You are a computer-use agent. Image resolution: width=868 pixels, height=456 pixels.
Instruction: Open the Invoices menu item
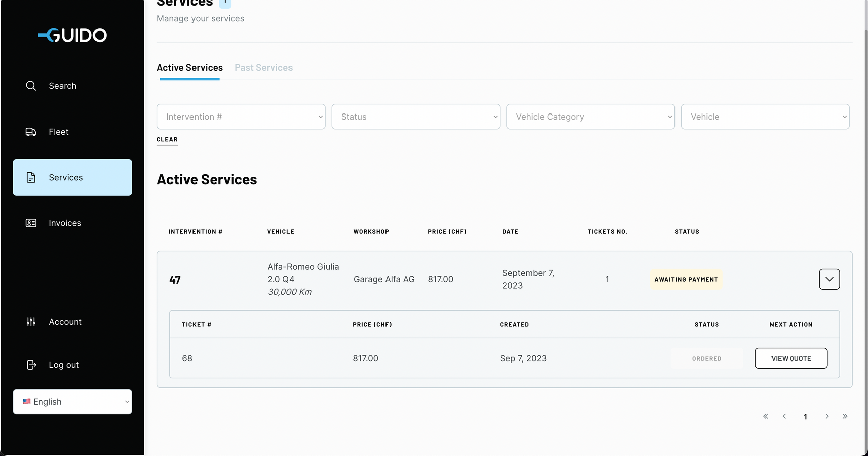click(72, 223)
